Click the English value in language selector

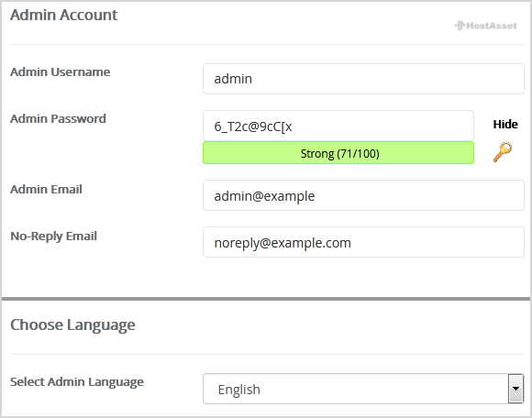pos(238,390)
